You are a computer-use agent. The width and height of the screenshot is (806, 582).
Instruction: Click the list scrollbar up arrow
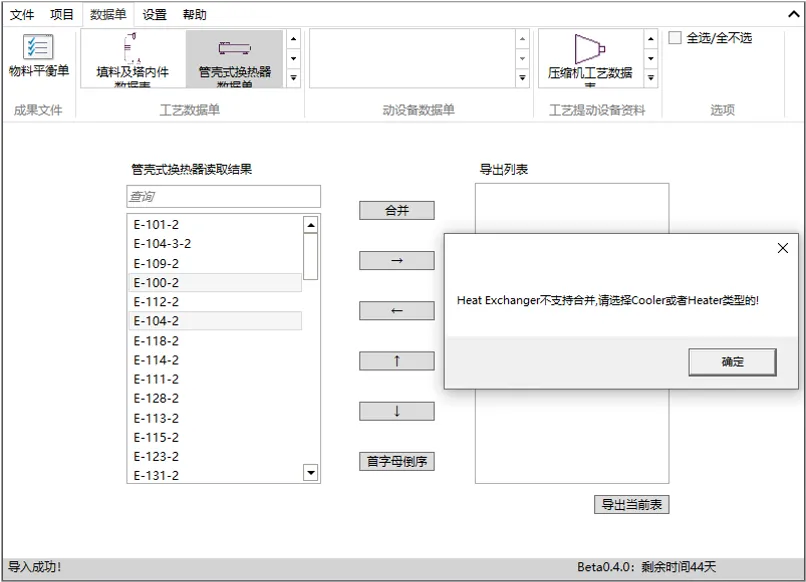310,225
